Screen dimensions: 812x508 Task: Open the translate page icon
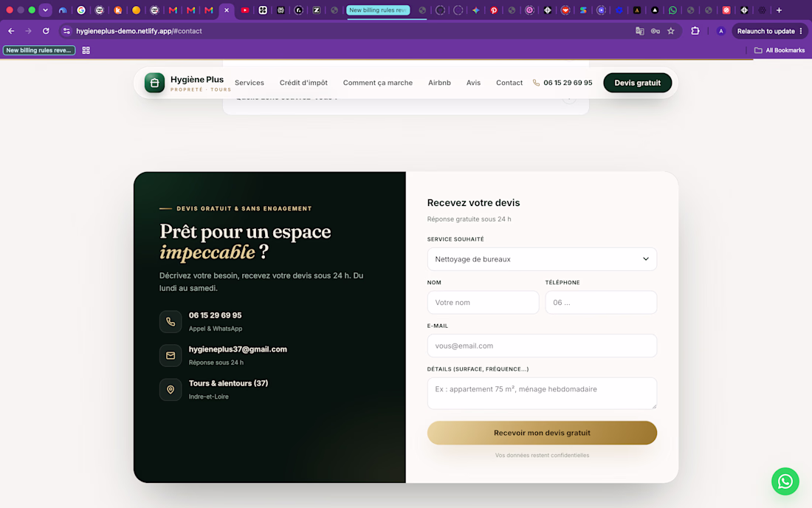coord(639,31)
